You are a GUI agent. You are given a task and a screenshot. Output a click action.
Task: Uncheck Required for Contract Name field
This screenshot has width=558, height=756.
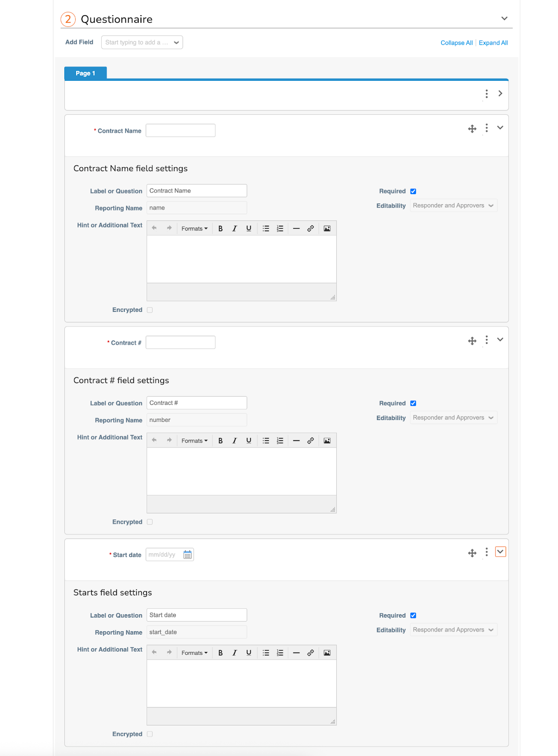click(x=413, y=191)
